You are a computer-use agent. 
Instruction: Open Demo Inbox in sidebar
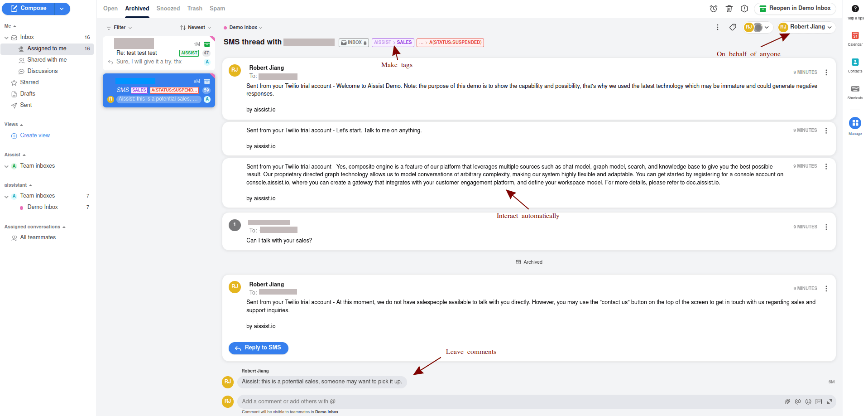click(x=43, y=207)
